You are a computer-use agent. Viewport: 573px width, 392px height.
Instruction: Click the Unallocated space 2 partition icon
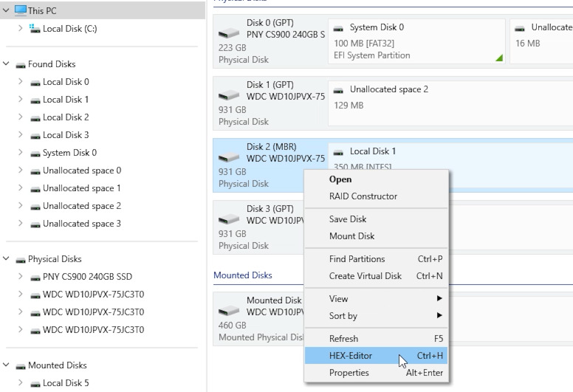click(338, 90)
